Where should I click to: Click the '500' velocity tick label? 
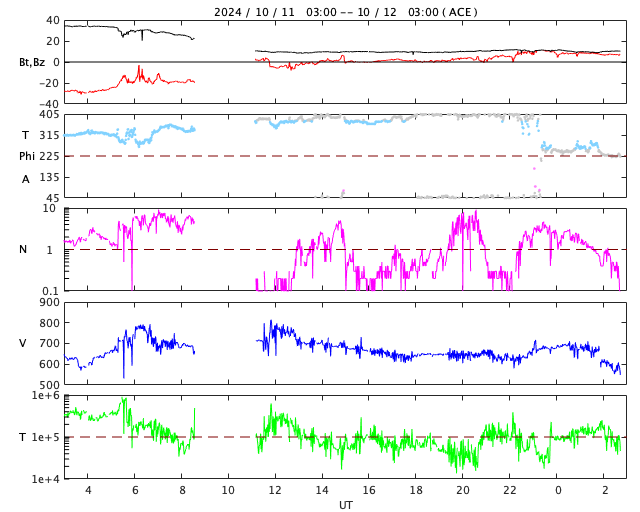point(49,385)
